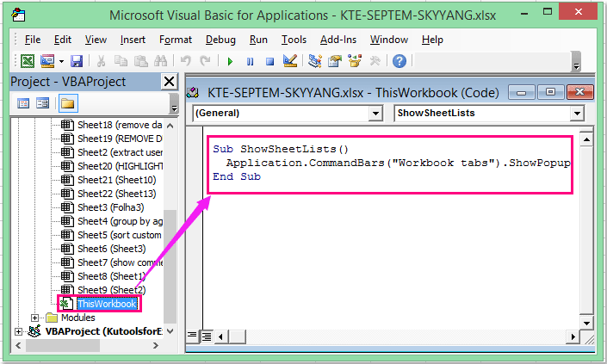Click the Reset stop icon
Screen dimensions: 607x364
(x=269, y=61)
